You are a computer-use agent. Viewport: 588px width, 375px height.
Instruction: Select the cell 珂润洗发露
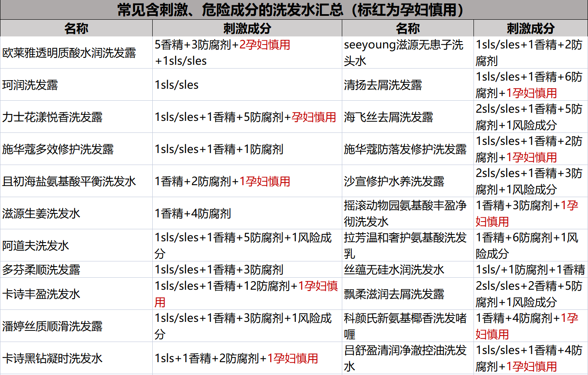click(76, 84)
